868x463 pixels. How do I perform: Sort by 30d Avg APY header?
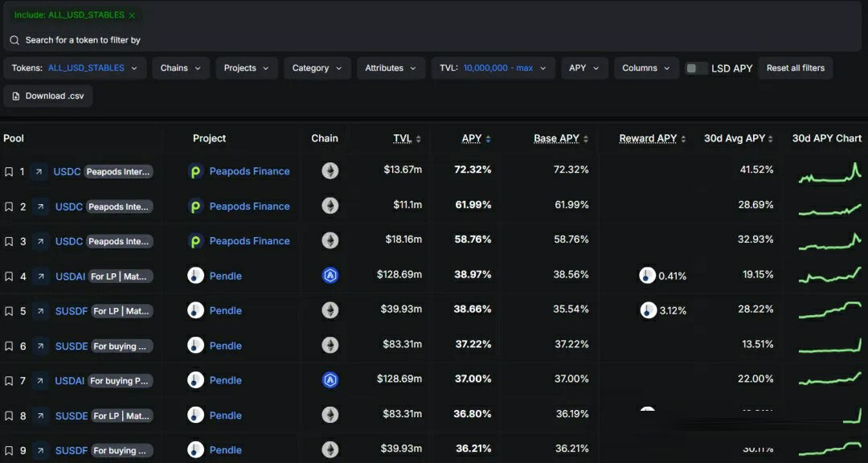point(739,138)
